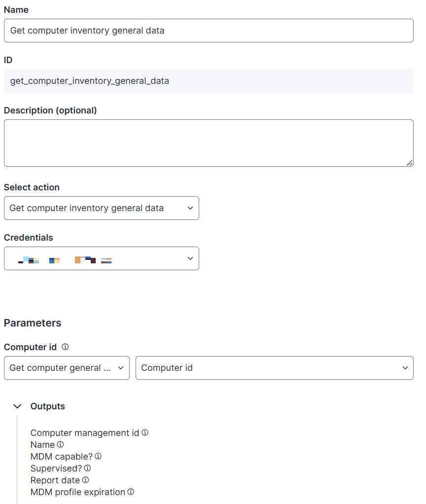Click info icon next to Computer id label

pos(65,347)
